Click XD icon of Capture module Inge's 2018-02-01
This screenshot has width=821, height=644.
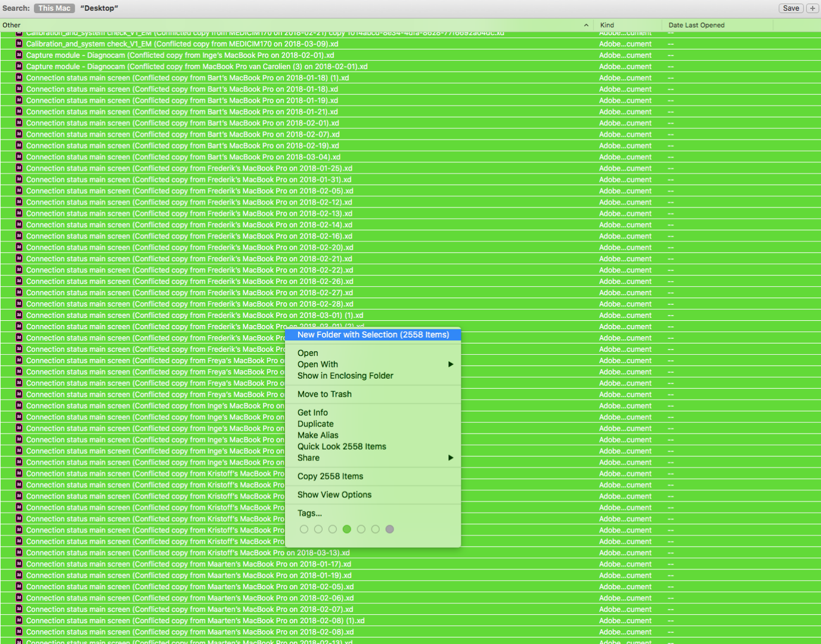coord(19,55)
